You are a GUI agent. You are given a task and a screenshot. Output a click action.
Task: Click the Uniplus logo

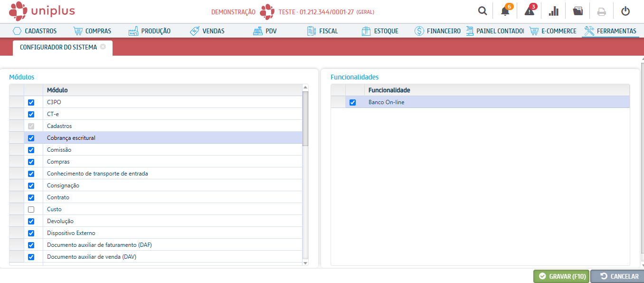(42, 11)
